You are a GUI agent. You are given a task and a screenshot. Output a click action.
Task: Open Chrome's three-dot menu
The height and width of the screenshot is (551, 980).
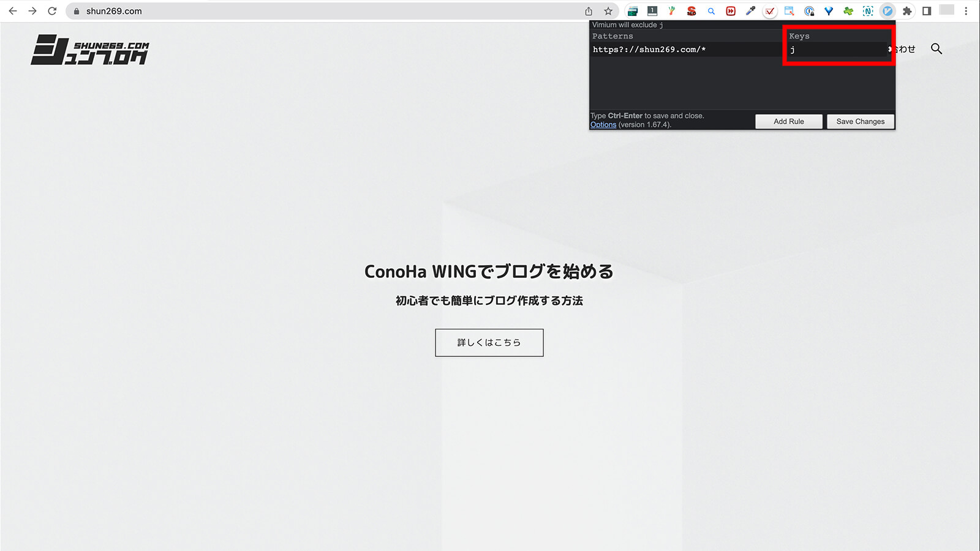[x=966, y=11]
